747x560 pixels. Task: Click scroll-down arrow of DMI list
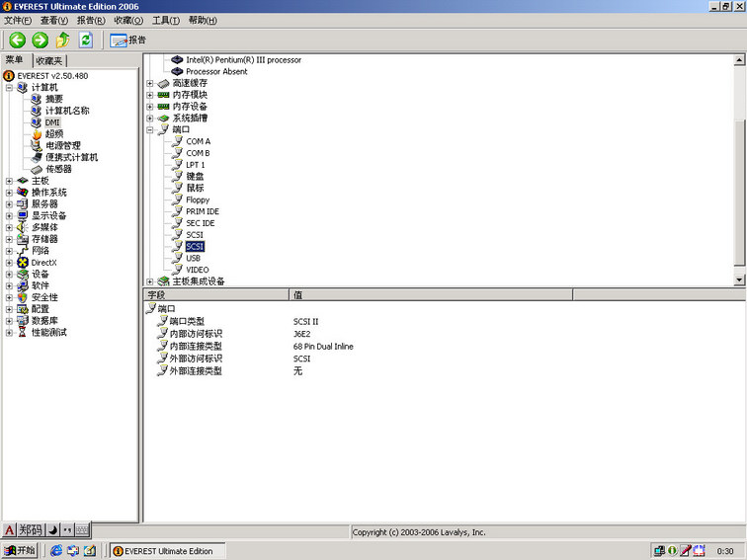point(739,280)
